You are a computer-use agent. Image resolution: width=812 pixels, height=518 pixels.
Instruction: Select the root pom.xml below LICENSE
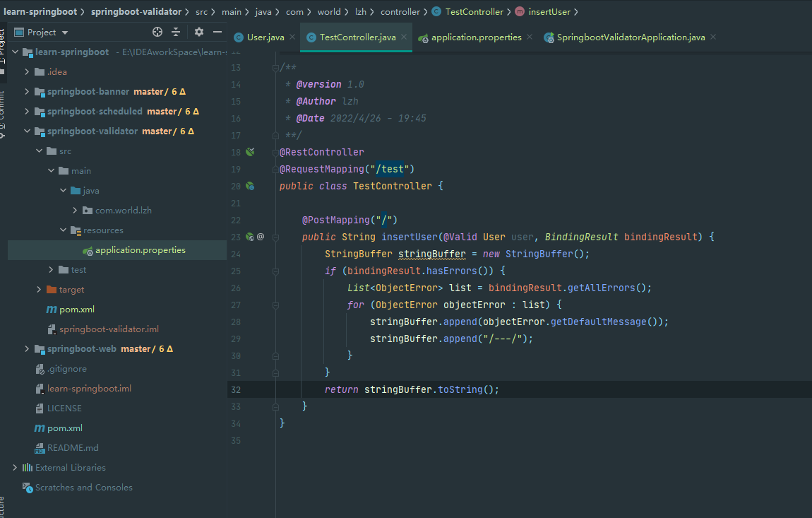(x=65, y=428)
